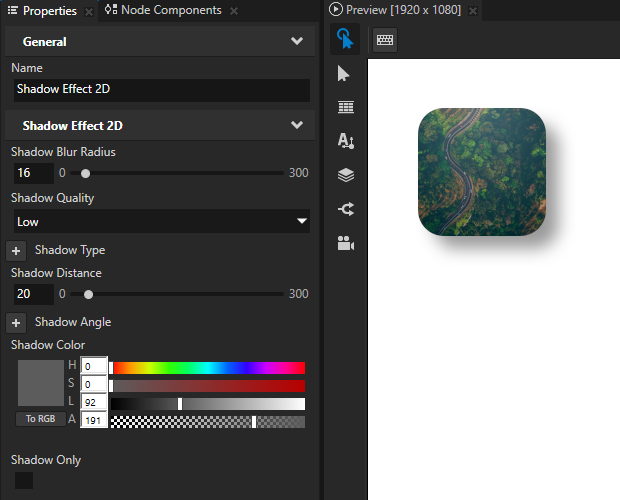Click the hue rainbow slider

(x=208, y=368)
